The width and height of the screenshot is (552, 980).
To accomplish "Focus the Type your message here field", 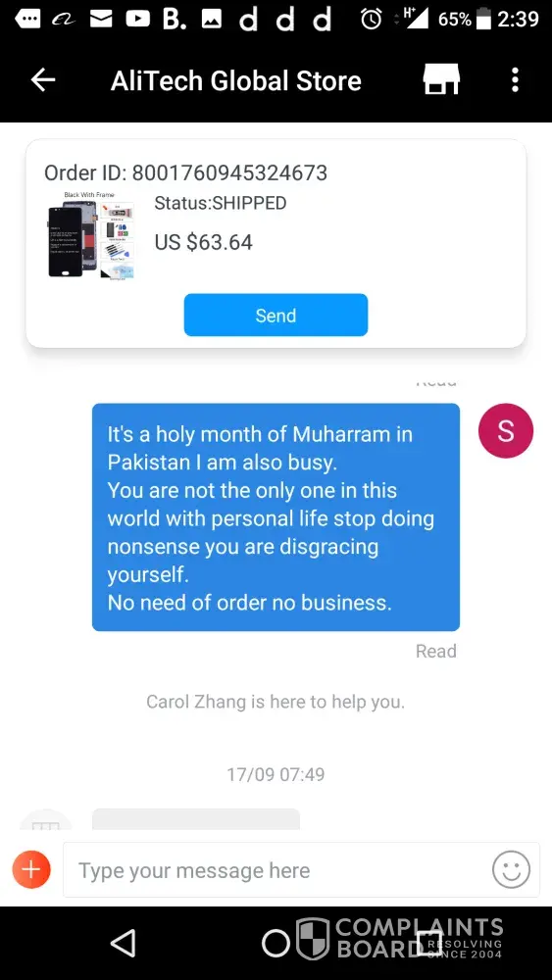I will [276, 869].
